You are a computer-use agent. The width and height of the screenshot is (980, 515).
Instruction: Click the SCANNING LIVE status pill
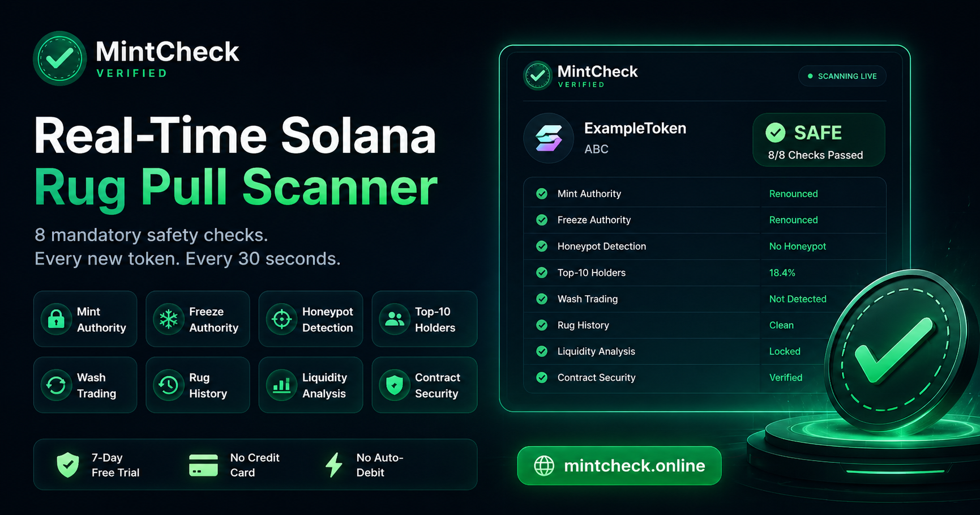(x=842, y=76)
